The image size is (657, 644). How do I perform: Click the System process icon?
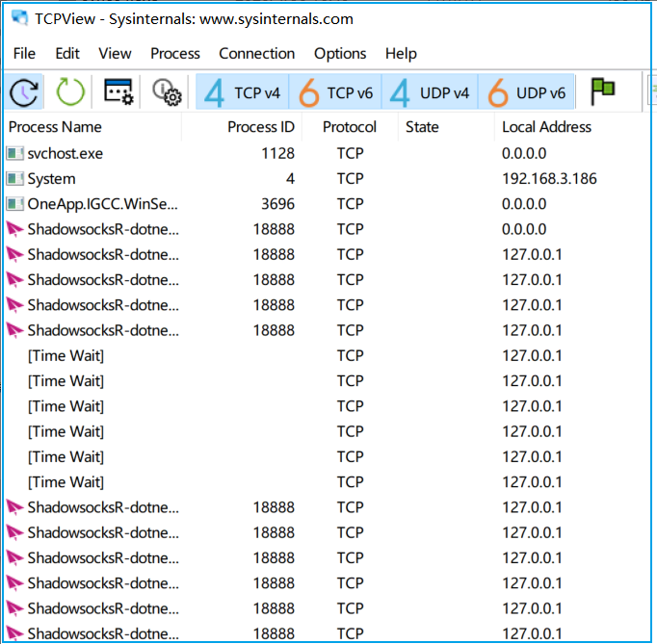15,179
